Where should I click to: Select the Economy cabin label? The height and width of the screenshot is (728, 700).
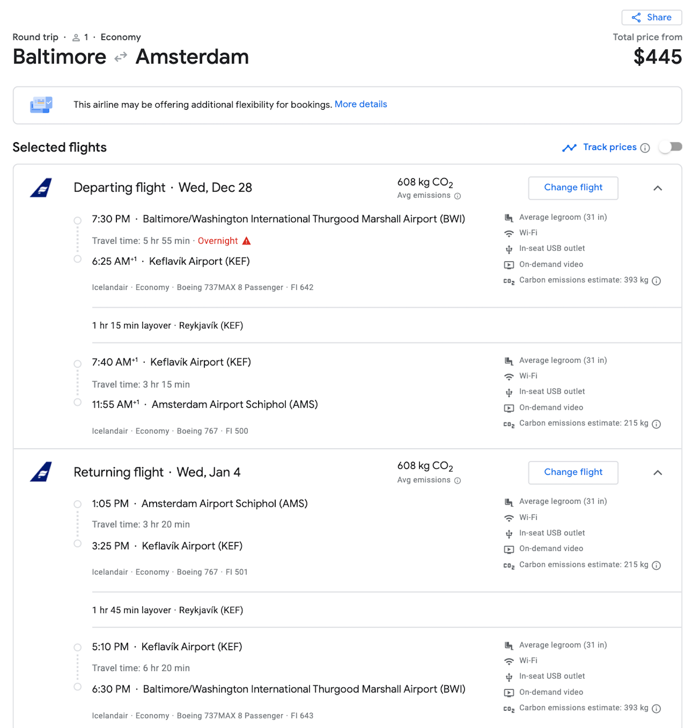[121, 37]
